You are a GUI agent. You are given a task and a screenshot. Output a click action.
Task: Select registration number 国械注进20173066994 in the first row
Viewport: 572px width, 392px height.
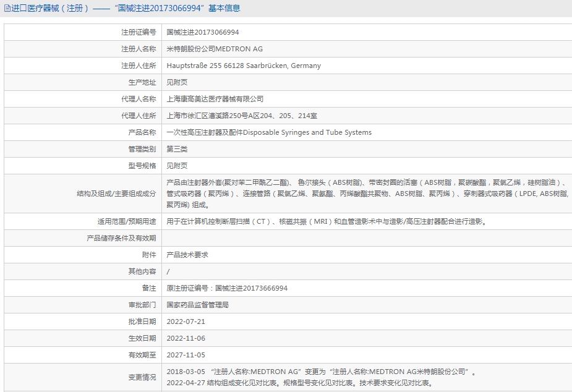(x=203, y=32)
